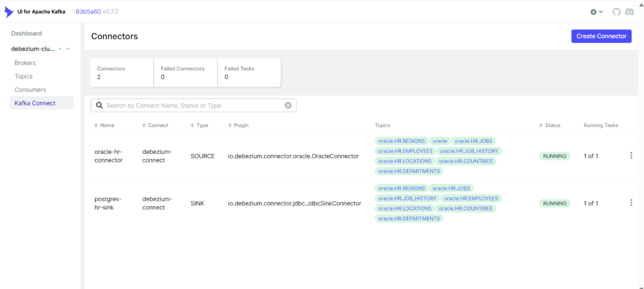Navigate to Consumers in the sidebar

point(30,90)
